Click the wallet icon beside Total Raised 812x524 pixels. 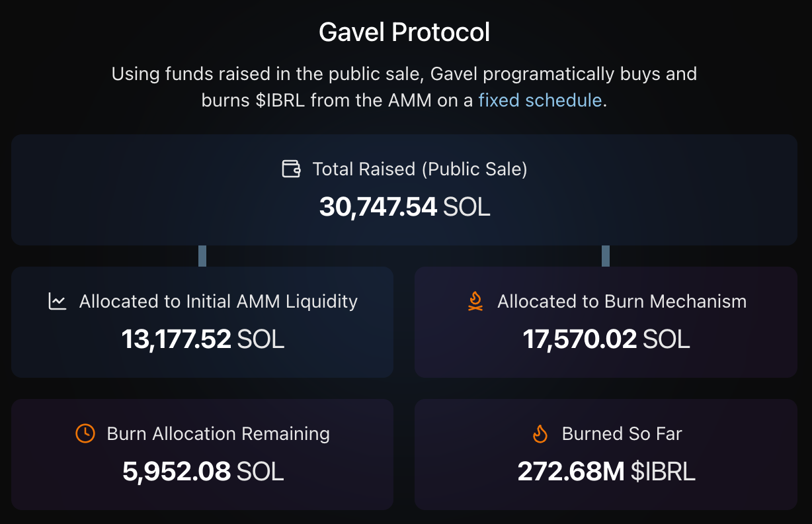[x=292, y=169]
